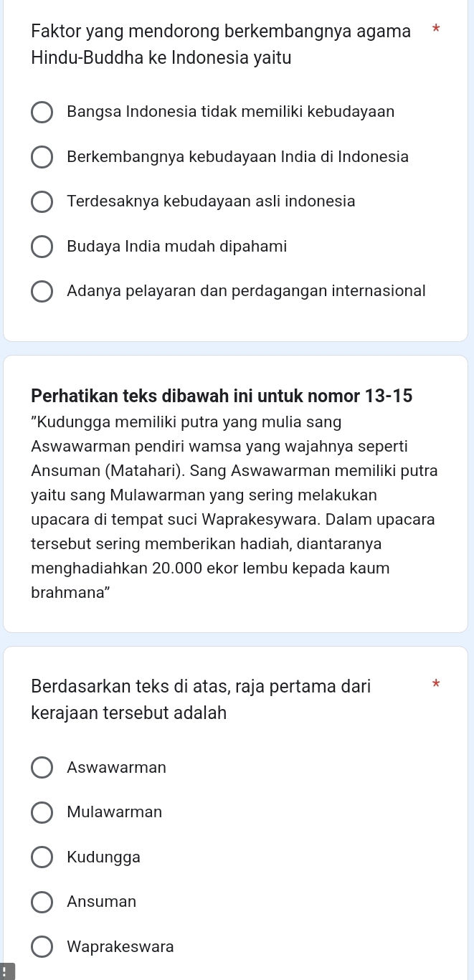The height and width of the screenshot is (980, 474).
Task: Click the question "Berdasarkan teks di atas" title
Action: 201,699
